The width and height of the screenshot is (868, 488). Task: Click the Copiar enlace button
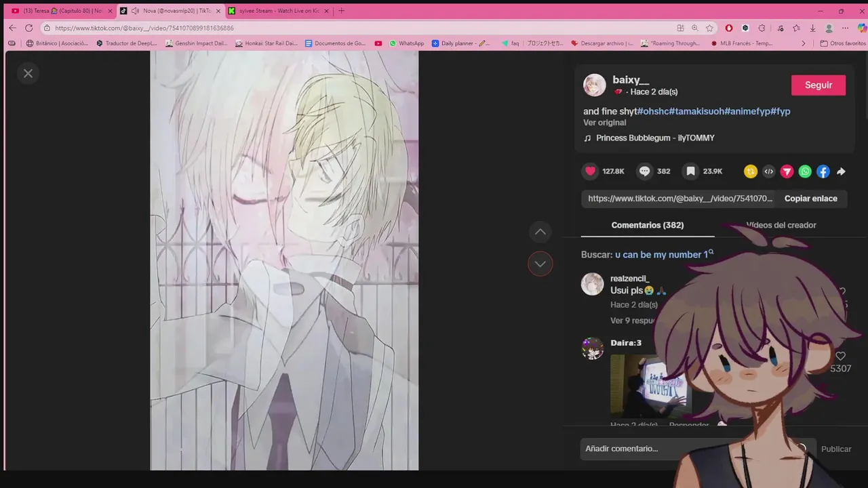811,199
